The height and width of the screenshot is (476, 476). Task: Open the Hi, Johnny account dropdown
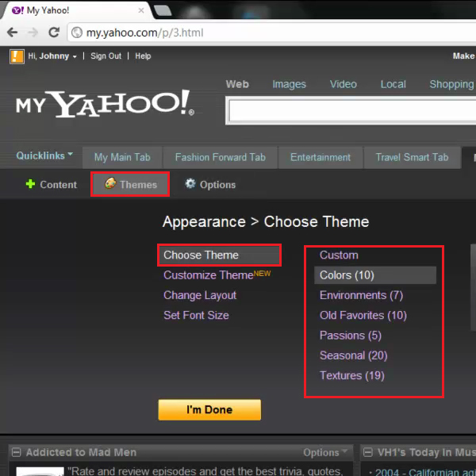52,56
